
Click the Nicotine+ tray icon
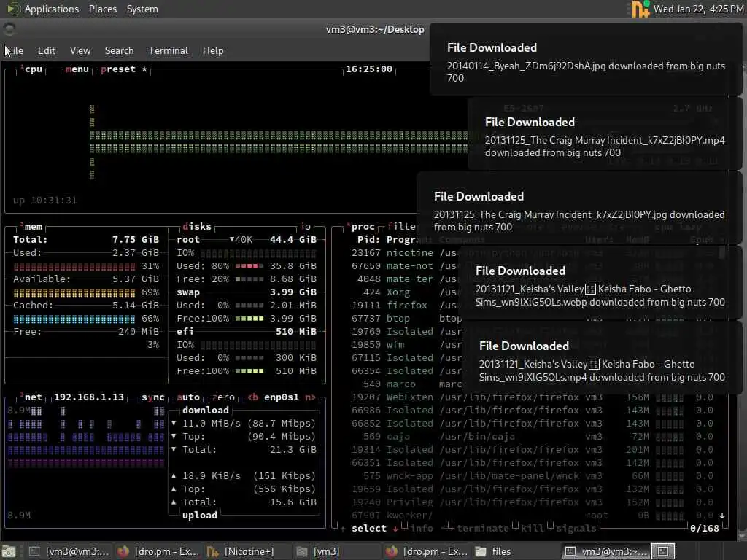click(640, 9)
